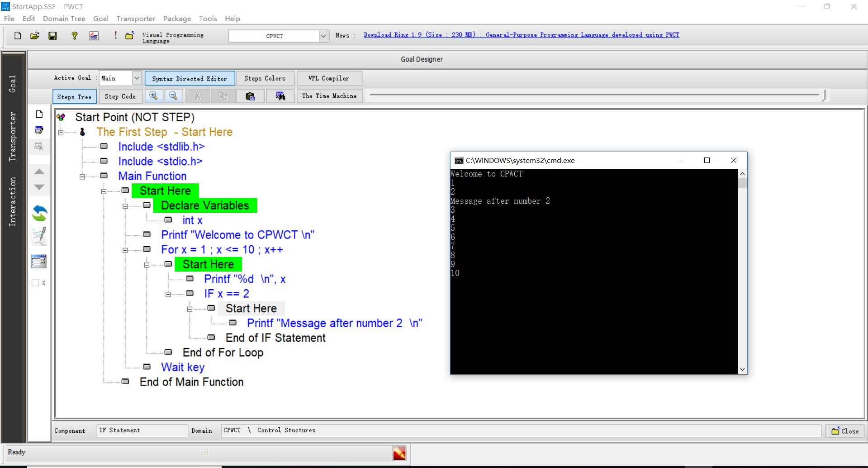Toggle the Syntax Directed Editor button
The width and height of the screenshot is (868, 468).
coord(190,78)
